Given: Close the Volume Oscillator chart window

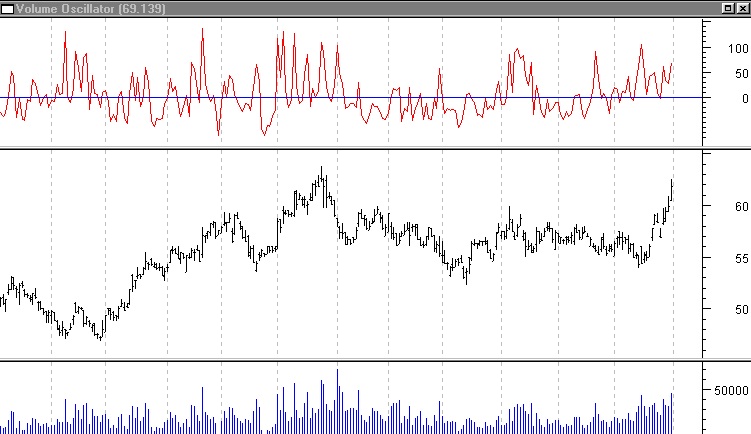Looking at the screenshot, I should pyautogui.click(x=742, y=7).
